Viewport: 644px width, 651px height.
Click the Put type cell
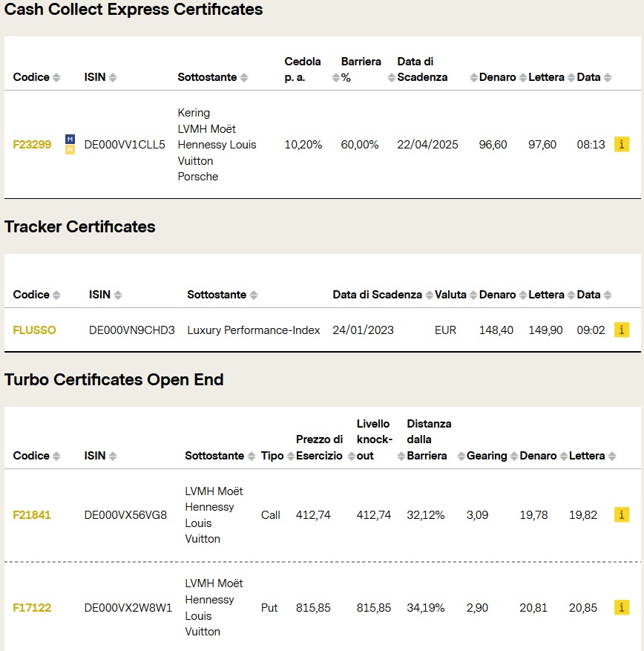(x=269, y=608)
